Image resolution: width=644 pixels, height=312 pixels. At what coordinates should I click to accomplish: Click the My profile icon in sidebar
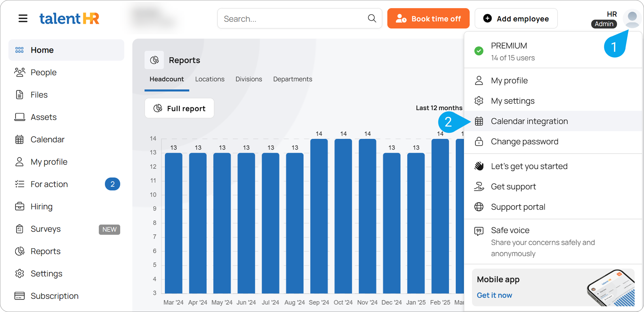point(19,162)
